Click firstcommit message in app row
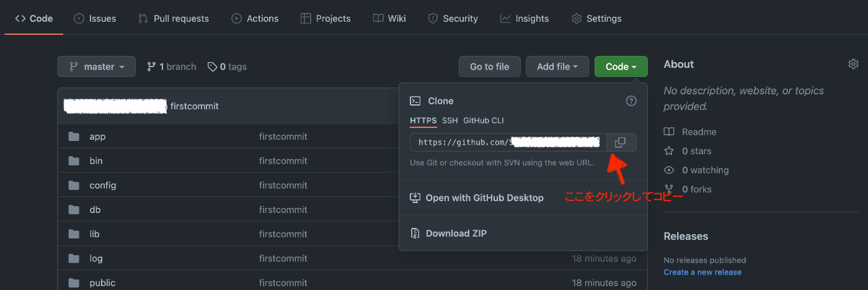 point(283,137)
